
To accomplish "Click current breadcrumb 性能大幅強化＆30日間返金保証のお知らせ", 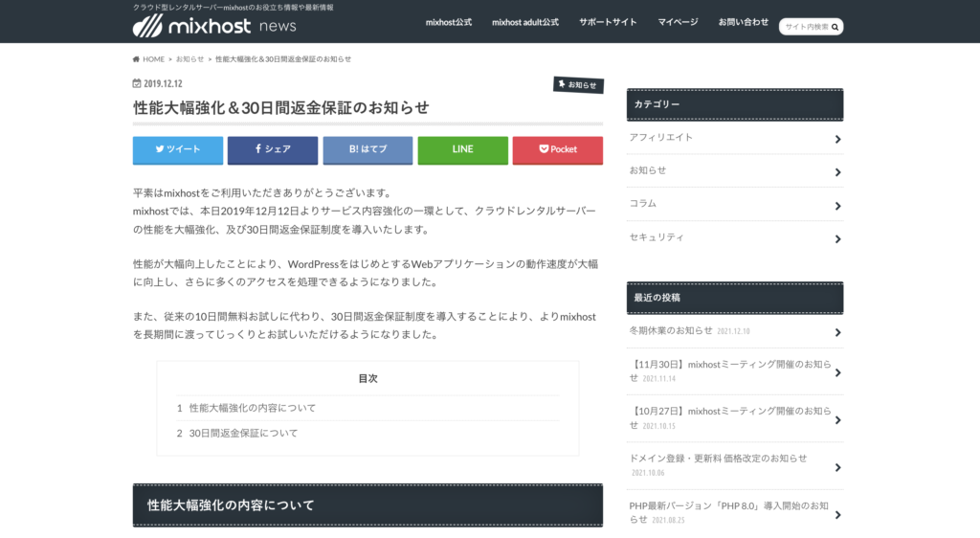I will 283,59.
